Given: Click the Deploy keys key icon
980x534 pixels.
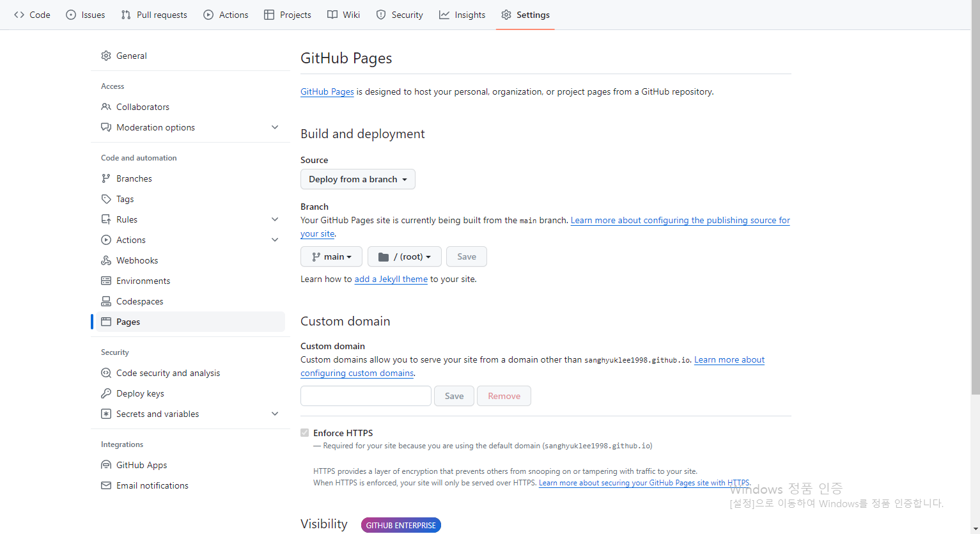Looking at the screenshot, I should click(x=106, y=393).
